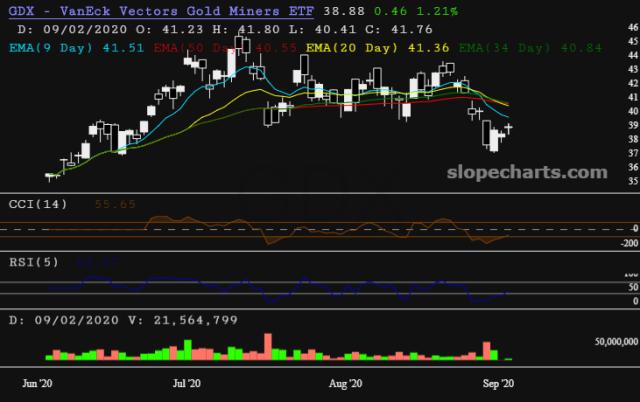This screenshot has height=402, width=640.
Task: Click the CCI value 55.65 readout
Action: click(115, 204)
